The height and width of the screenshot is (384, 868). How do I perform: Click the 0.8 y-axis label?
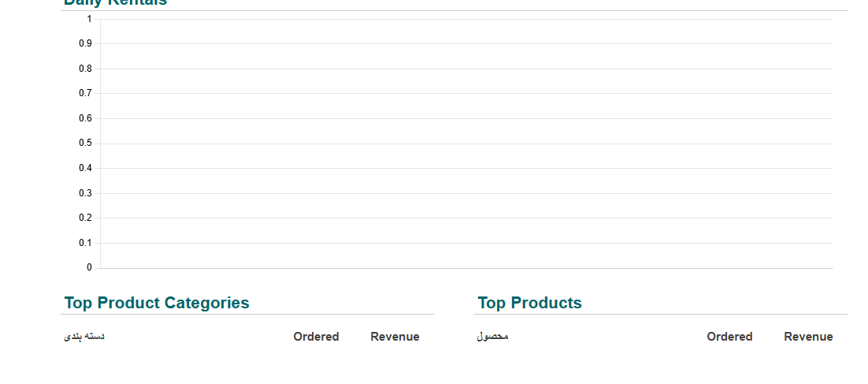[85, 69]
